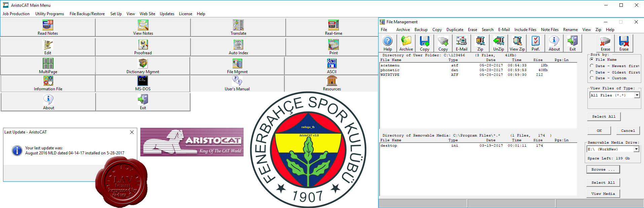Viewport: 644px width, 208px height.
Task: Select acatmenu file row
Action: (x=478, y=65)
